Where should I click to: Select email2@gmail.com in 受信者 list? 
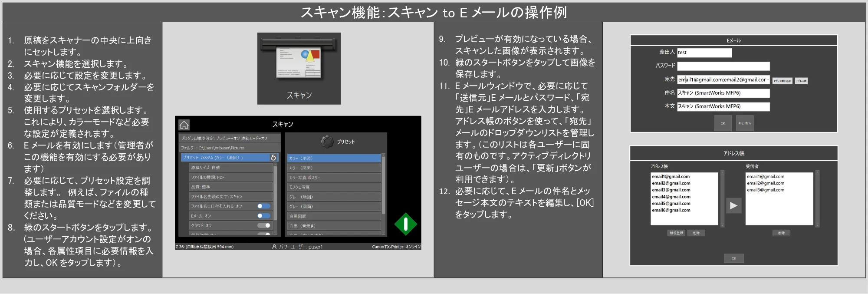coord(766,183)
